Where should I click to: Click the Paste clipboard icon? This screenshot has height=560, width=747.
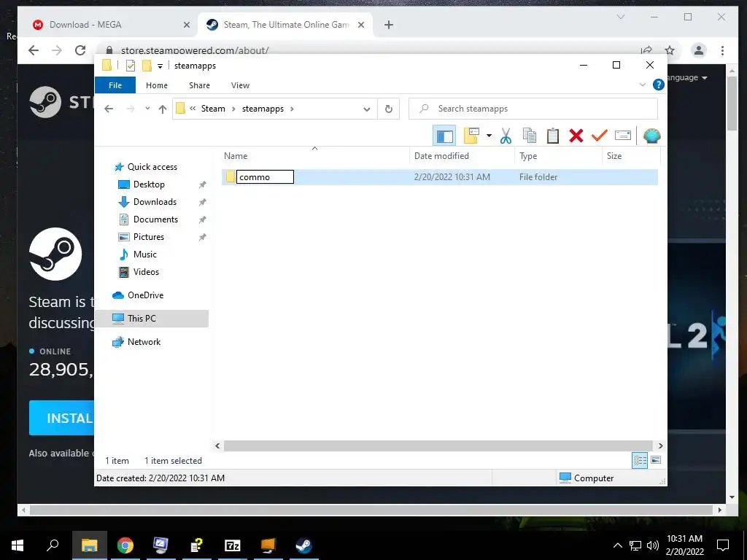pyautogui.click(x=553, y=136)
